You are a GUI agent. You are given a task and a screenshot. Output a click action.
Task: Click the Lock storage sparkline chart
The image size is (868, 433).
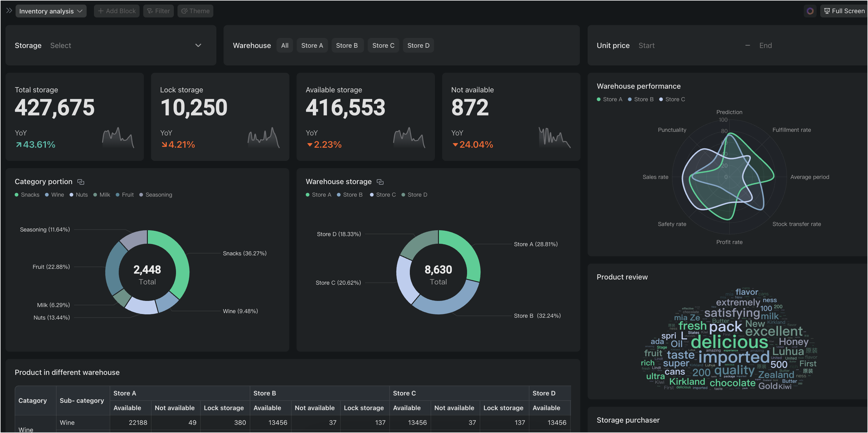(x=264, y=138)
